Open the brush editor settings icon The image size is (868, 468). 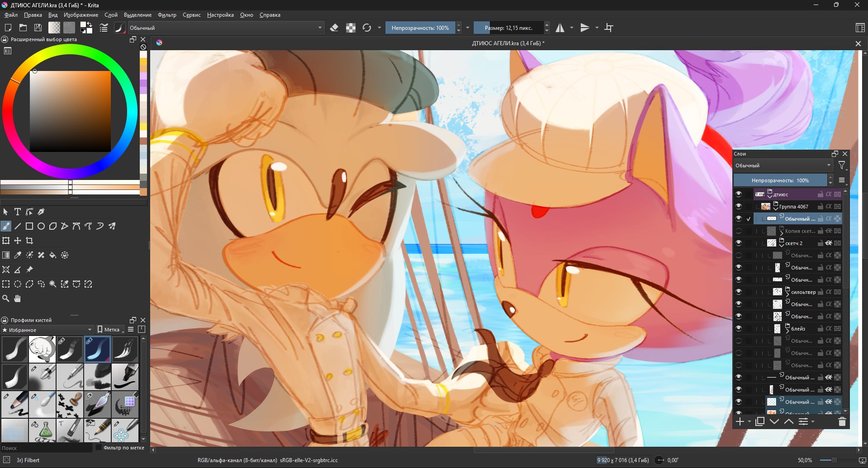[x=104, y=28]
